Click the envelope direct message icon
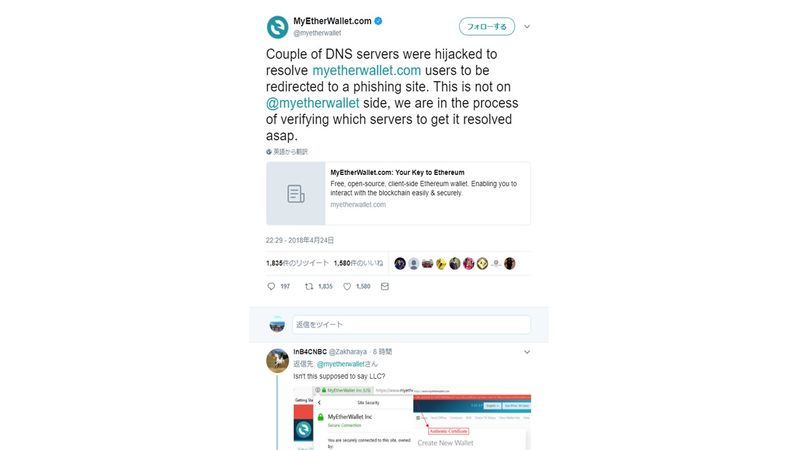 [x=385, y=287]
